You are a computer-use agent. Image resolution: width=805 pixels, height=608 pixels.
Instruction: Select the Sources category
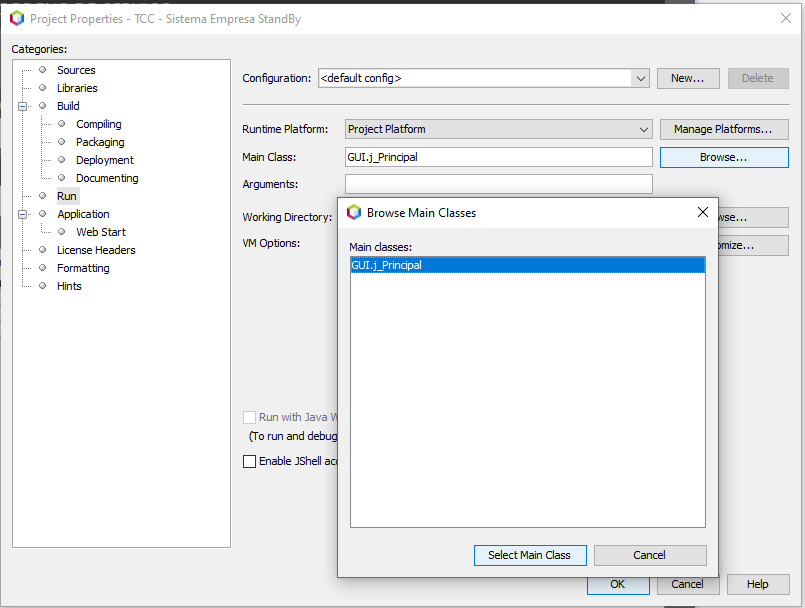(x=76, y=70)
